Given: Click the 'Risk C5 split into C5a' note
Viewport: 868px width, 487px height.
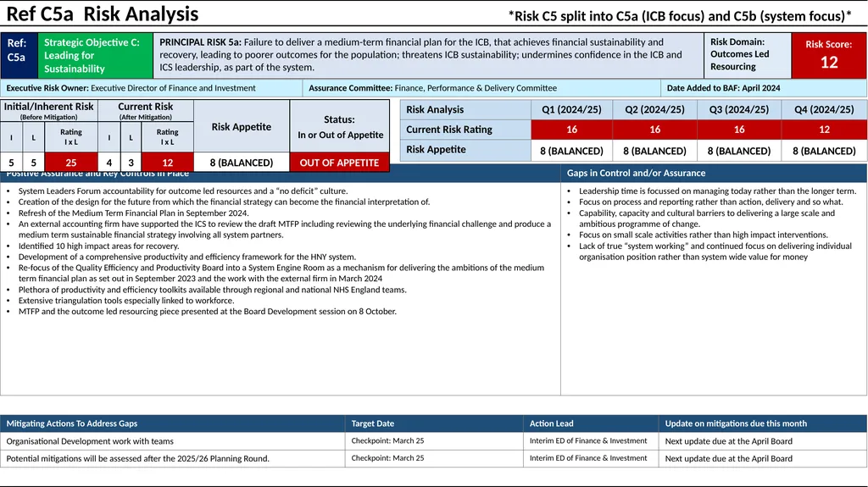Looking at the screenshot, I should pyautogui.click(x=680, y=16).
